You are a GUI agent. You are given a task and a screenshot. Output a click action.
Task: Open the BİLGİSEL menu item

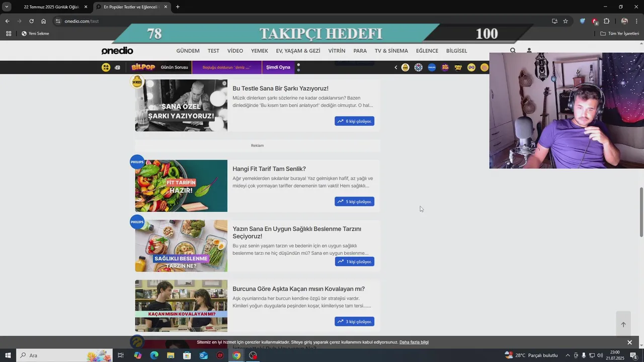click(x=456, y=51)
